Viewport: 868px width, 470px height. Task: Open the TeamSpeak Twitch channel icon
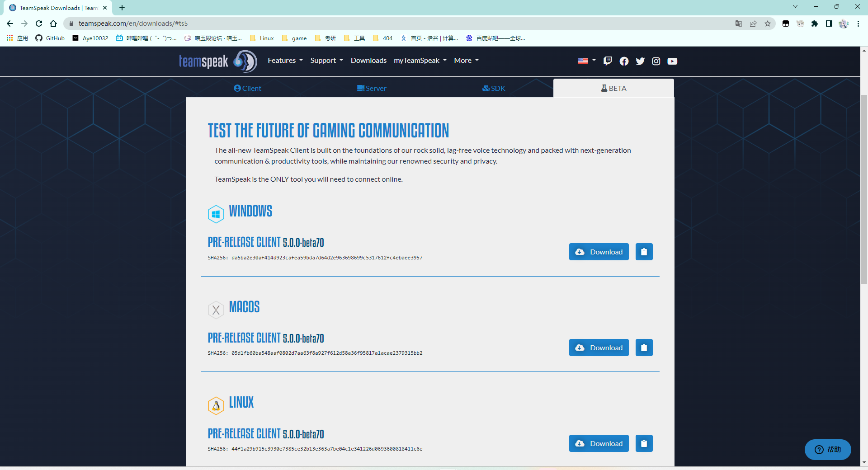tap(608, 61)
